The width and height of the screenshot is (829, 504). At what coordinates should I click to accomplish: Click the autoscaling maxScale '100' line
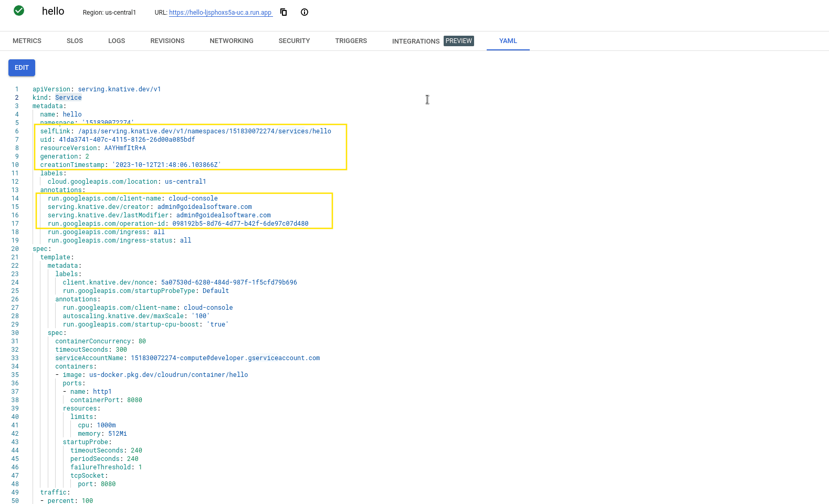[x=137, y=316]
